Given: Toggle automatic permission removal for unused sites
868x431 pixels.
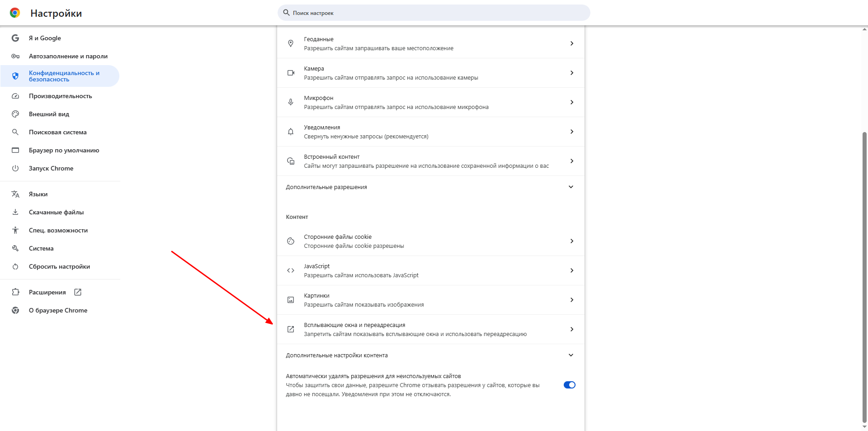Looking at the screenshot, I should point(569,385).
